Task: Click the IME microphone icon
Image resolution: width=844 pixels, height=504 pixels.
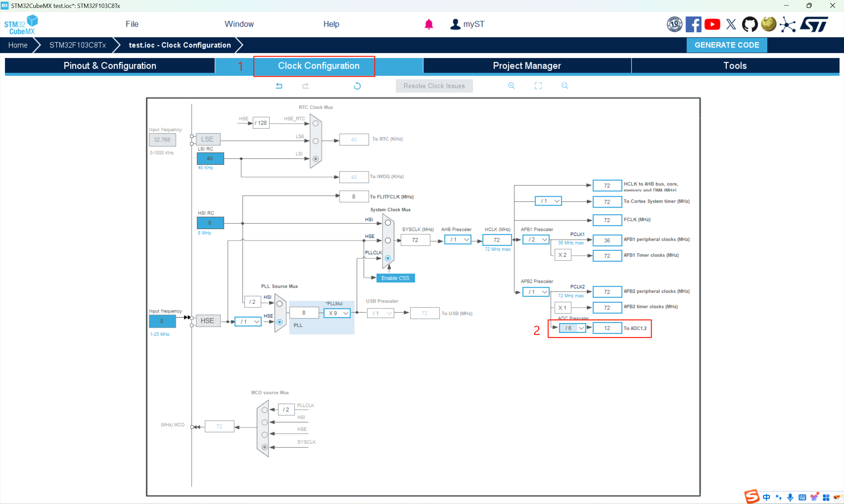Action: [x=790, y=497]
